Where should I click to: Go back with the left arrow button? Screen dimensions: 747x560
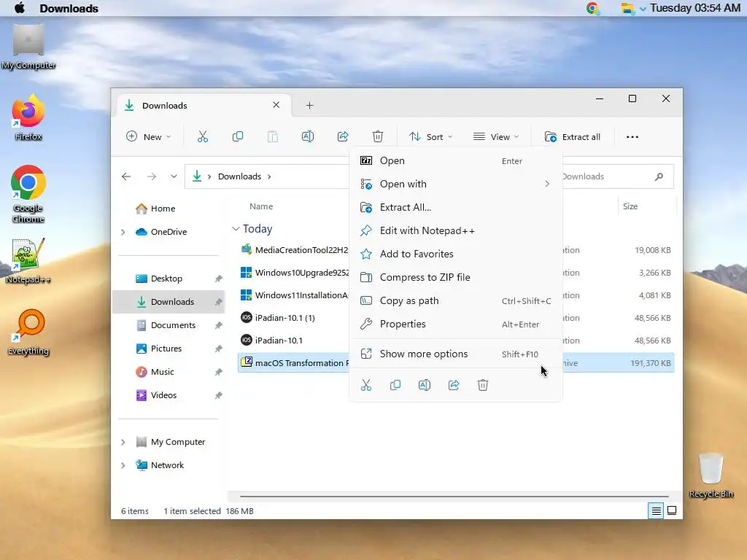tap(125, 176)
